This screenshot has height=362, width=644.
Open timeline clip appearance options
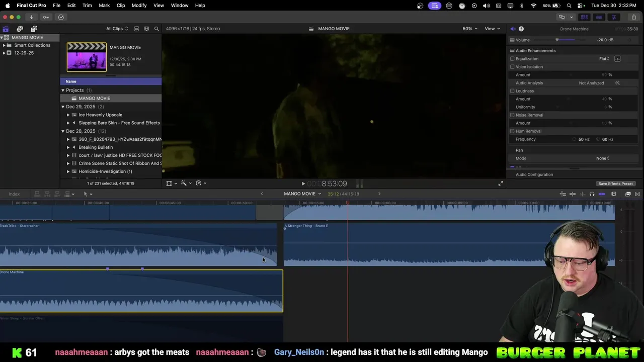pyautogui.click(x=614, y=194)
